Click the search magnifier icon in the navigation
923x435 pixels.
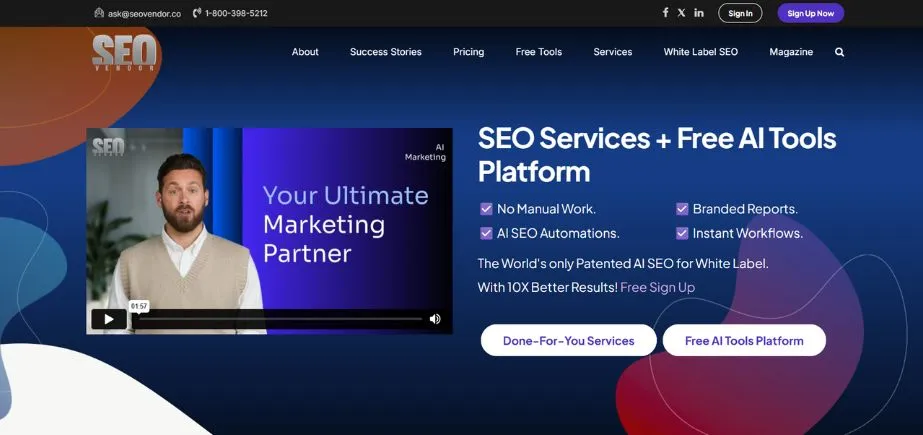click(x=839, y=52)
